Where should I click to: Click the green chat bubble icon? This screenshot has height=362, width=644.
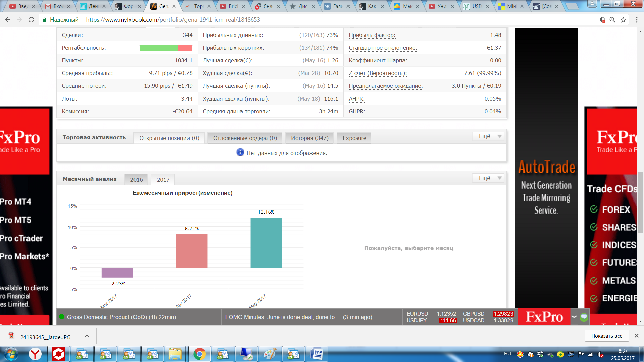584,317
